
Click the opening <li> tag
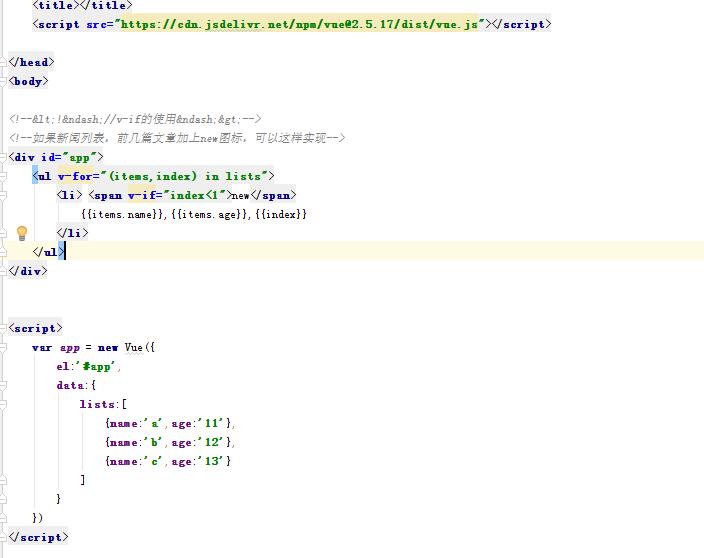point(70,195)
